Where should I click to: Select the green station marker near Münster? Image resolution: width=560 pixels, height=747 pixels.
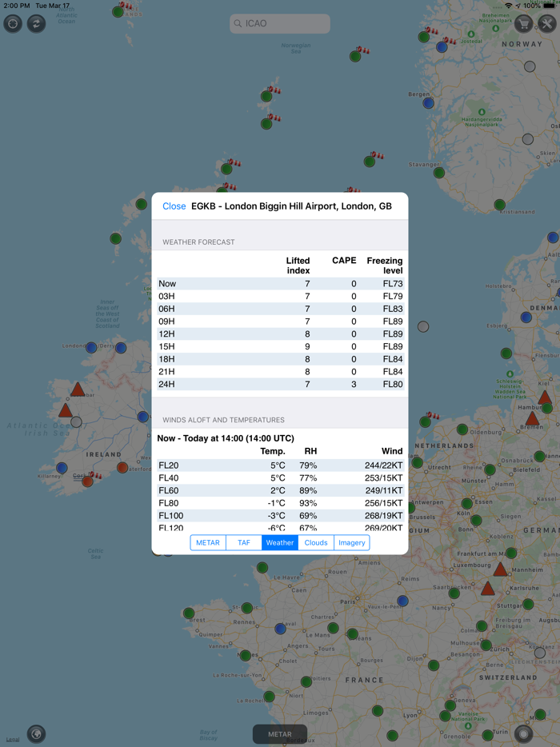[490, 469]
